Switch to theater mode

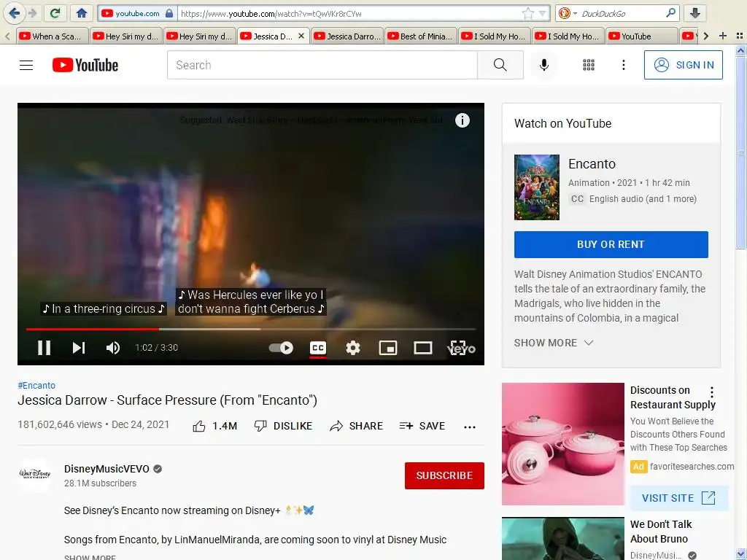(422, 348)
